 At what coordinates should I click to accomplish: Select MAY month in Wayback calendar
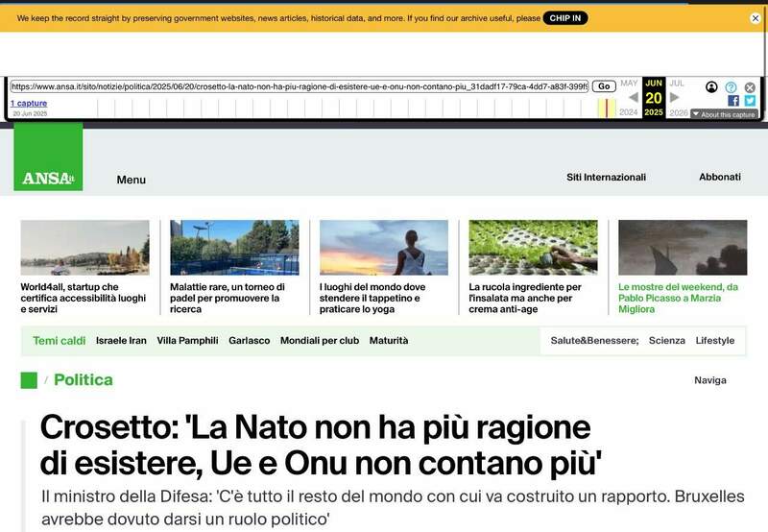click(x=629, y=84)
